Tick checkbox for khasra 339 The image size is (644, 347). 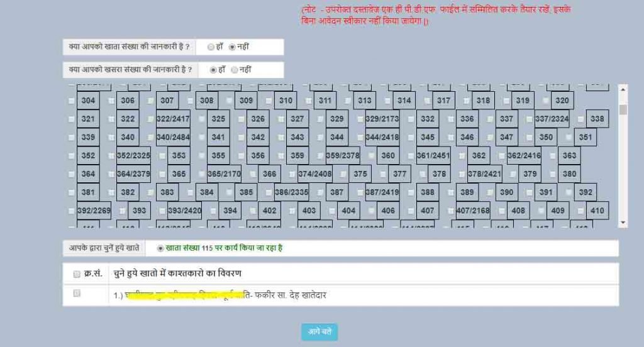coord(72,137)
